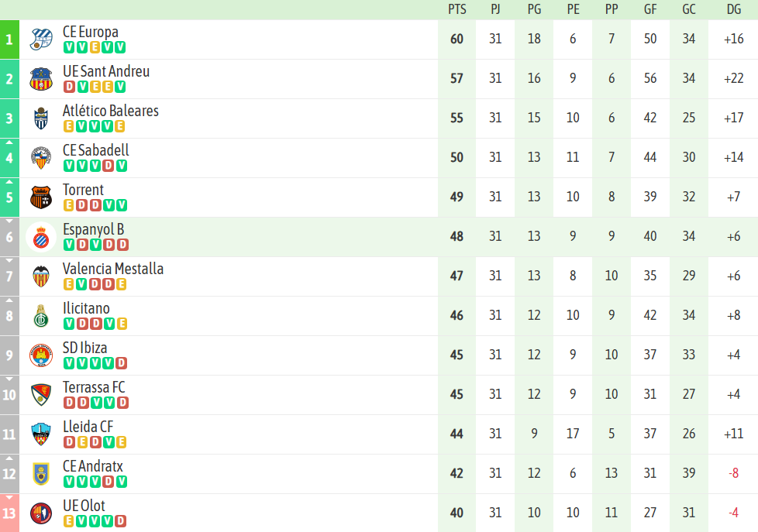Click UE Sant Andreu's red D result badge
This screenshot has width=758, height=532.
(69, 87)
